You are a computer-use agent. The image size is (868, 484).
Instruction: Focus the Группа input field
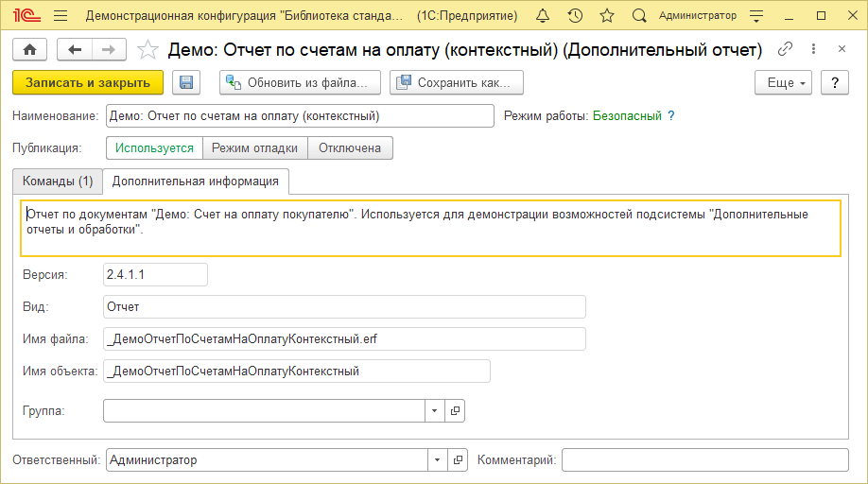tap(264, 411)
